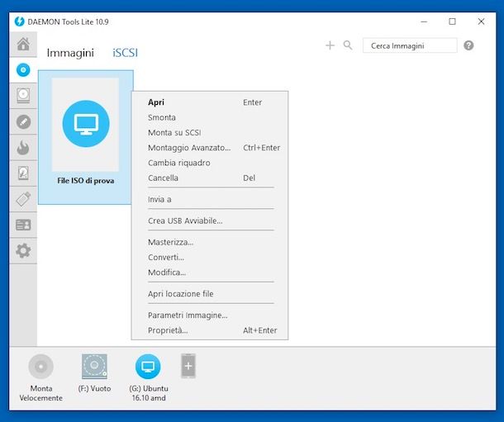This screenshot has height=422, width=504.
Task: Open the disc burning flame icon
Action: coord(23,148)
